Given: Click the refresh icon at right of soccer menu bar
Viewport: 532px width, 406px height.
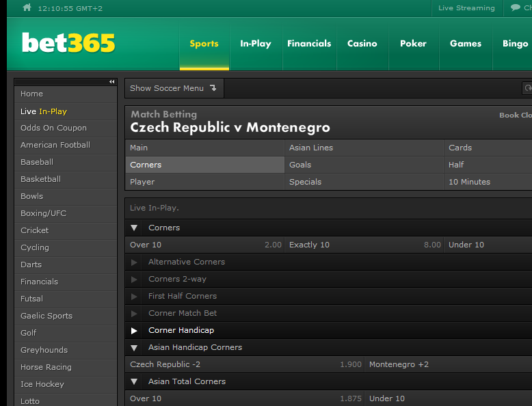Looking at the screenshot, I should point(527,88).
